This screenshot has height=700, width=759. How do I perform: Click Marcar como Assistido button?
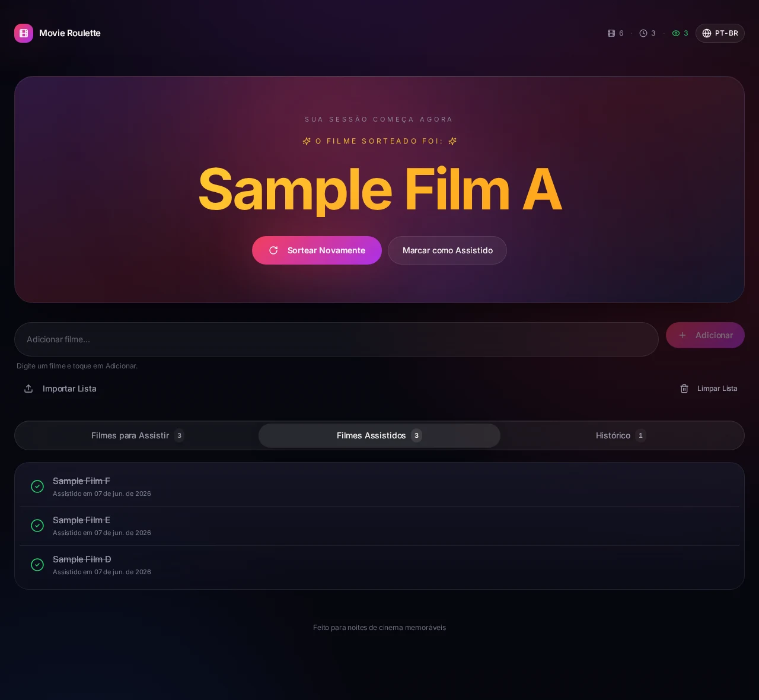tap(447, 250)
